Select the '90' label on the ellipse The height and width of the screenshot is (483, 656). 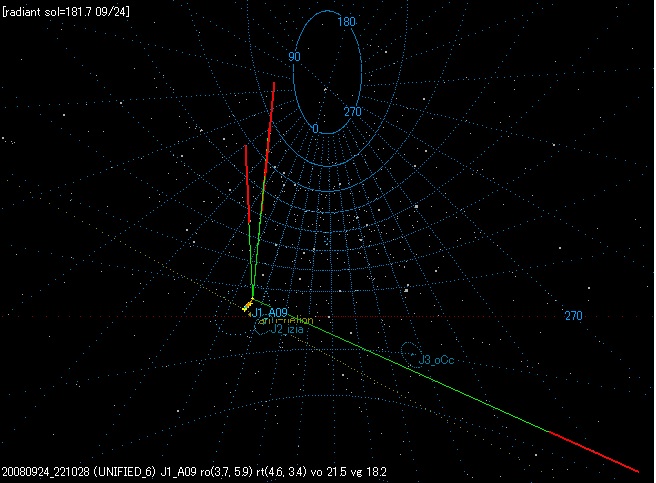294,57
